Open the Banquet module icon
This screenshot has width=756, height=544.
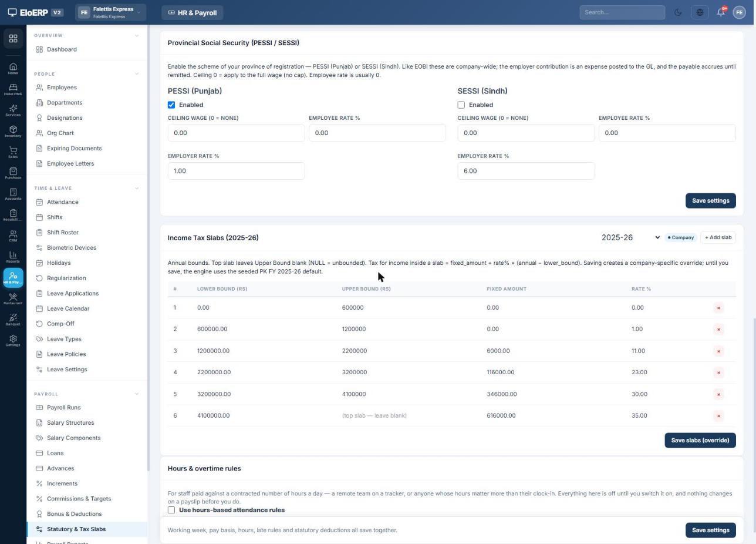click(x=13, y=320)
